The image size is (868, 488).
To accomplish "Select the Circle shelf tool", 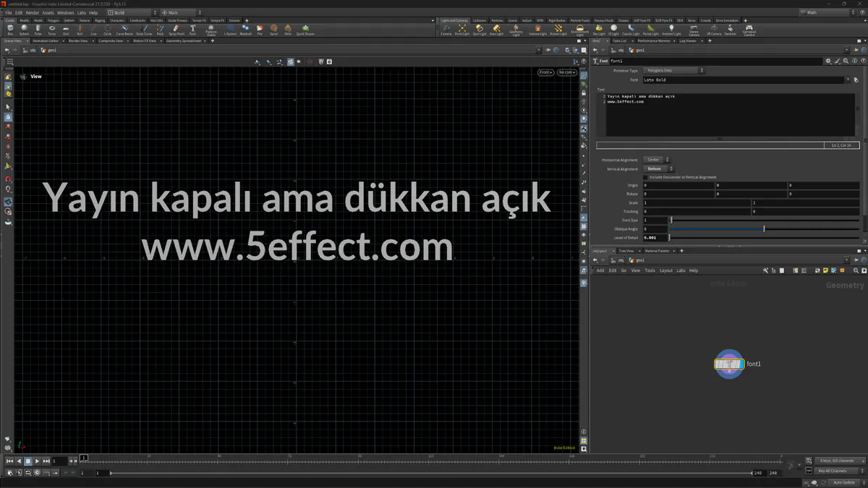I will click(107, 30).
